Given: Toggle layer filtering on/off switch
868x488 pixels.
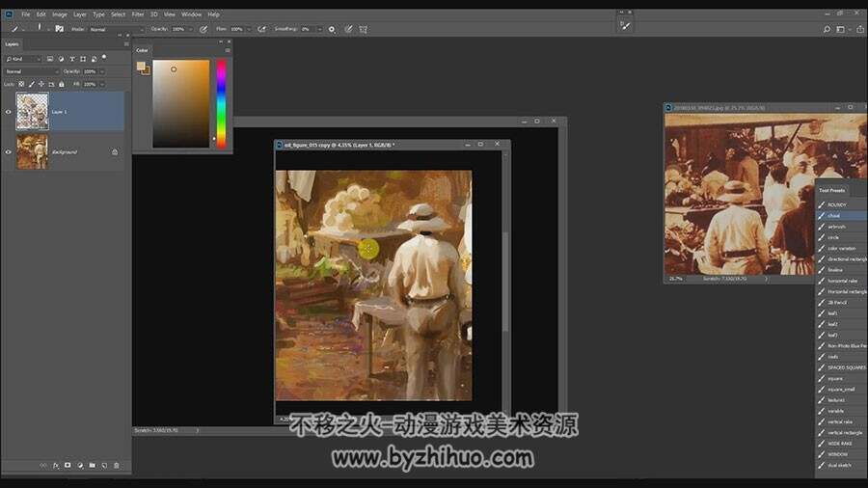Looking at the screenshot, I should coord(104,58).
